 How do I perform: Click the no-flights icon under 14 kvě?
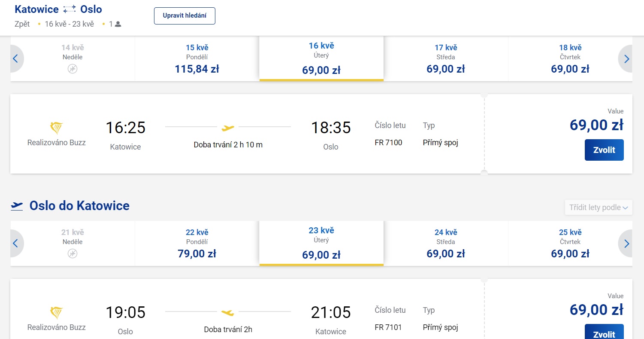[x=73, y=69]
